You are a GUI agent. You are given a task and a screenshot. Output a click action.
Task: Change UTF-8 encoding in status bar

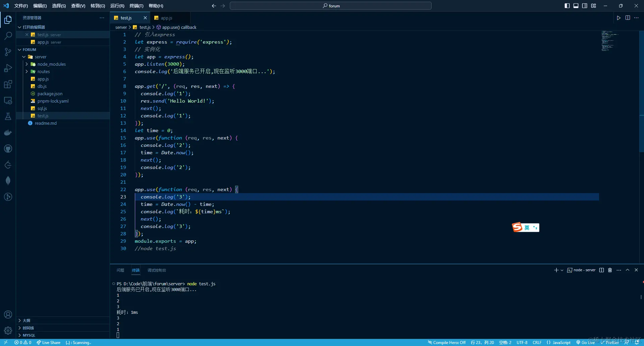(x=522, y=342)
